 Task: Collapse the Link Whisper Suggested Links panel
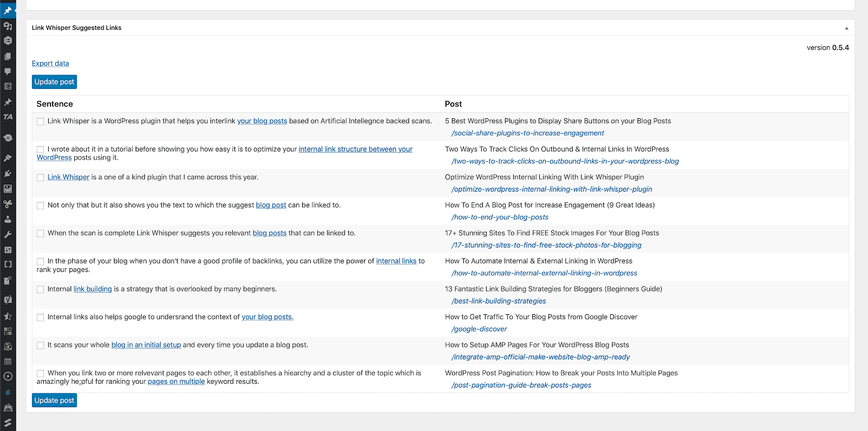point(846,28)
